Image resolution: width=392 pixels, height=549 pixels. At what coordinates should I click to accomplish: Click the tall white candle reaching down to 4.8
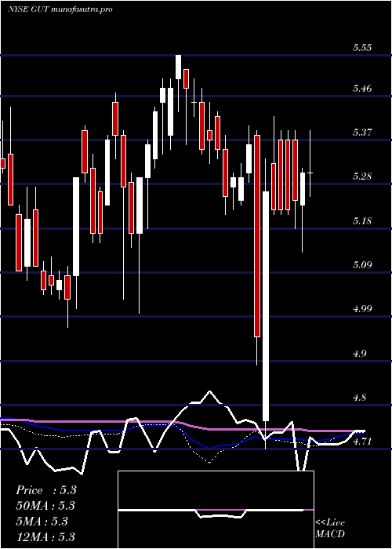(266, 306)
